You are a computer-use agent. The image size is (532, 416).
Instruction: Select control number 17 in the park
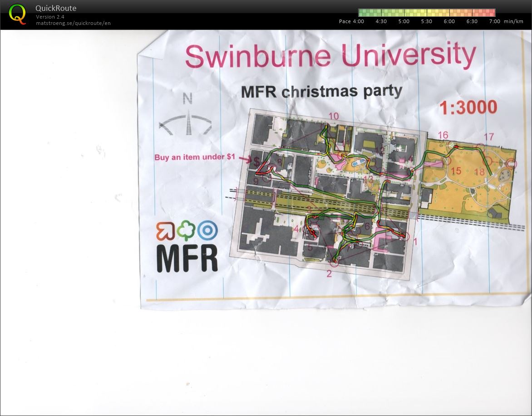coord(488,137)
